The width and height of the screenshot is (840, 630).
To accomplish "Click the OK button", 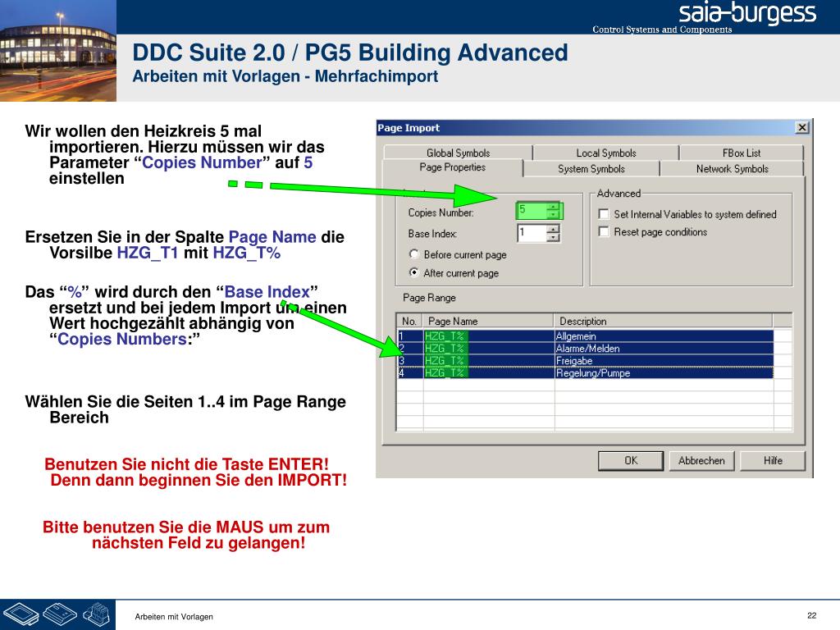I will coord(631,461).
